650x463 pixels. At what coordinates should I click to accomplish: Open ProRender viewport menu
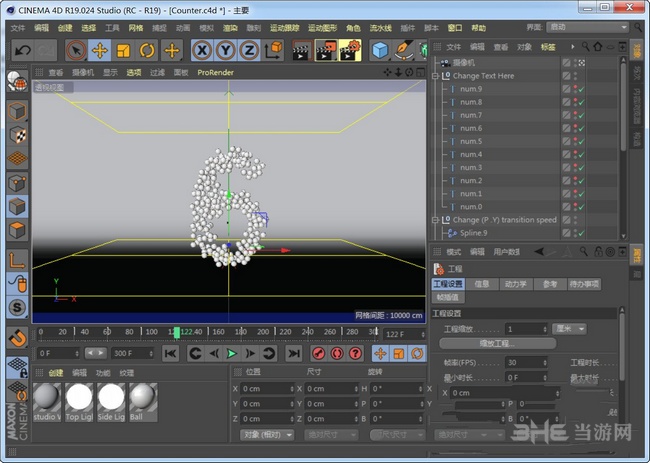coord(215,73)
